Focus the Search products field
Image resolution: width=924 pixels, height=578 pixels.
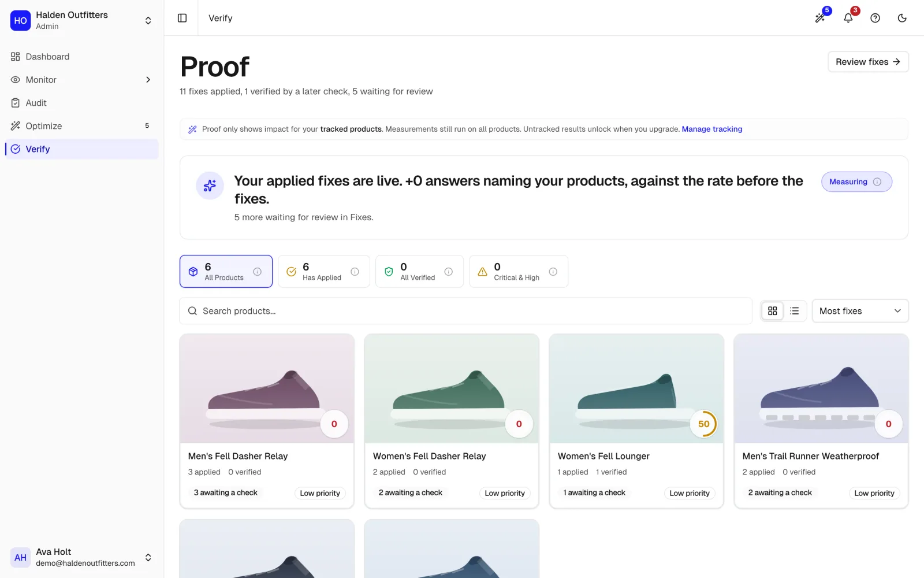466,311
